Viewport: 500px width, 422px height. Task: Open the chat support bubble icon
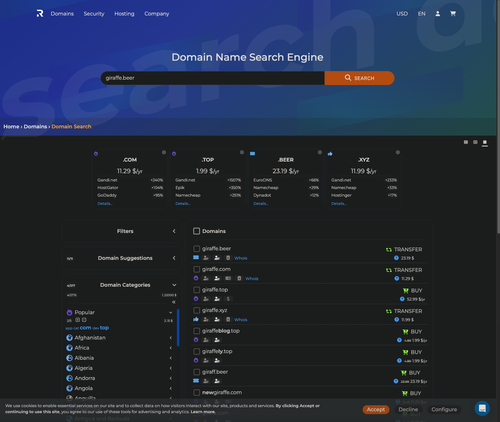click(482, 408)
